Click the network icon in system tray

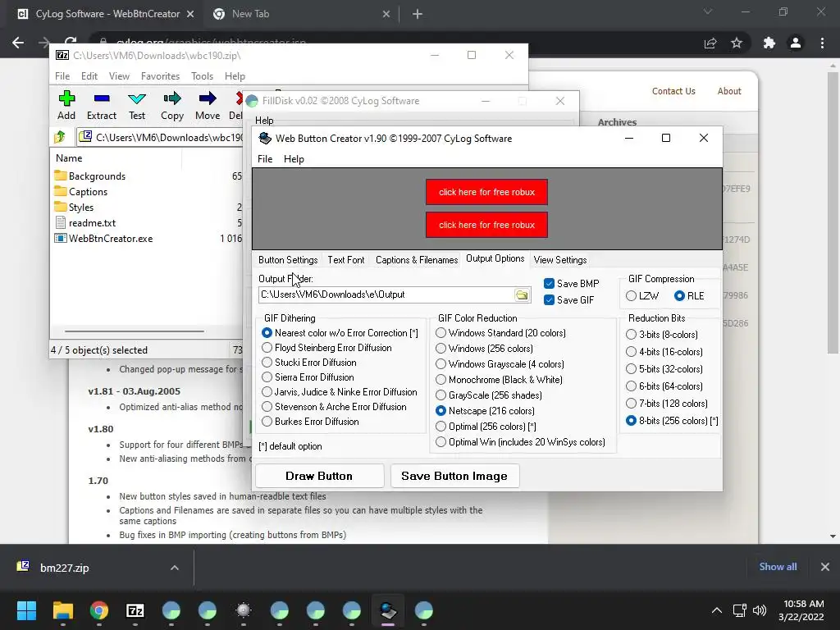pyautogui.click(x=739, y=610)
